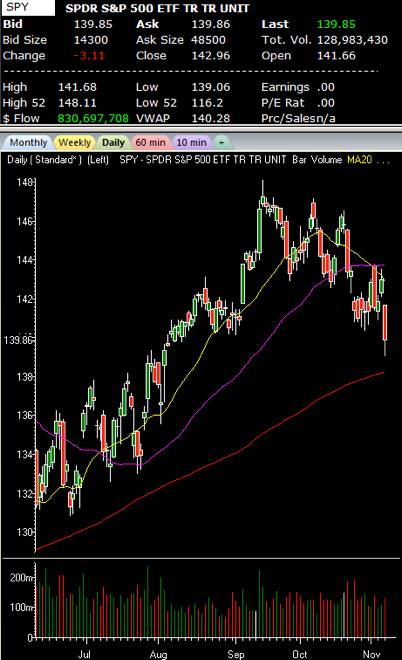Click the Low value 139.06

tap(210, 87)
